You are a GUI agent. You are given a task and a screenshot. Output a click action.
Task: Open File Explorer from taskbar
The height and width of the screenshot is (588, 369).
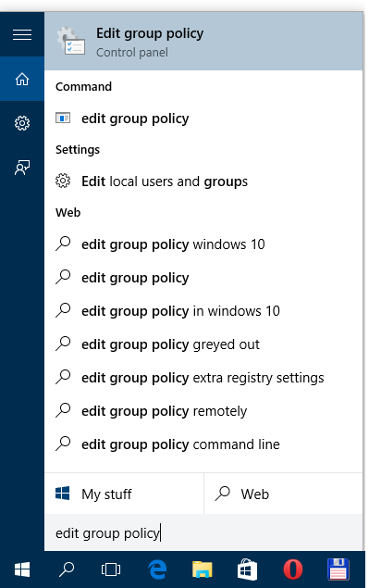point(203,569)
